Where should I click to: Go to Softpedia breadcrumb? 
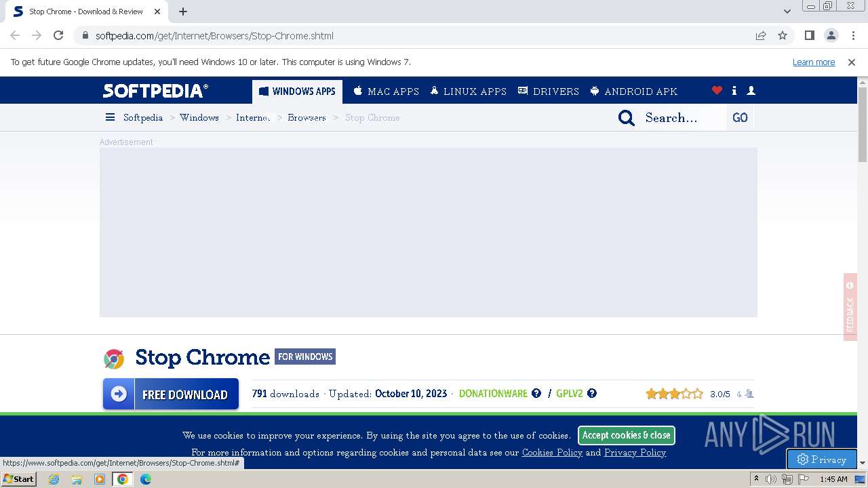pyautogui.click(x=143, y=117)
